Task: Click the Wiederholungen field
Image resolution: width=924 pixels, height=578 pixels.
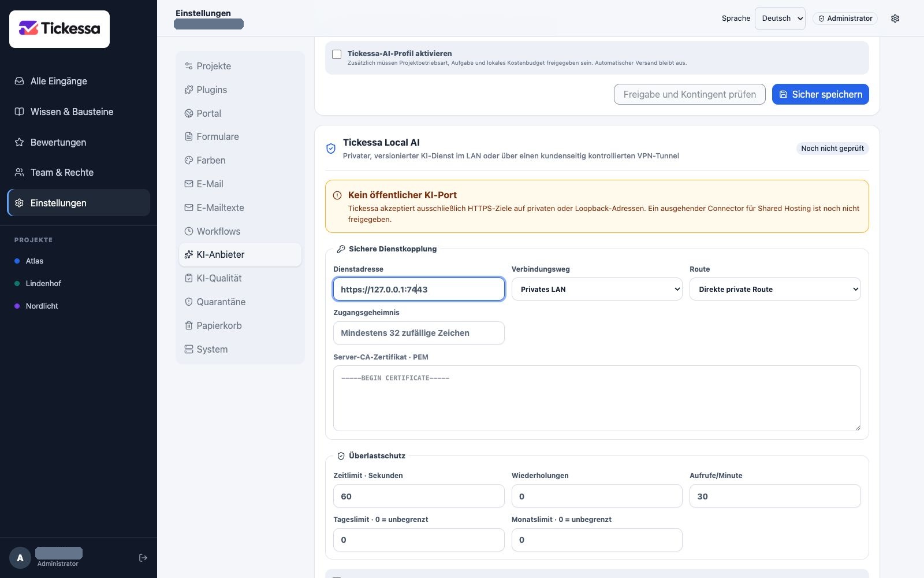Action: [597, 496]
